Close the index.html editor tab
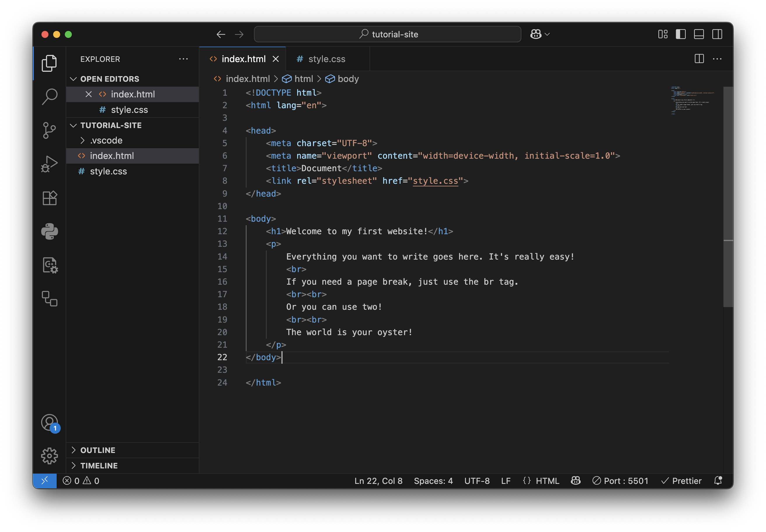Viewport: 766px width, 532px height. (276, 59)
